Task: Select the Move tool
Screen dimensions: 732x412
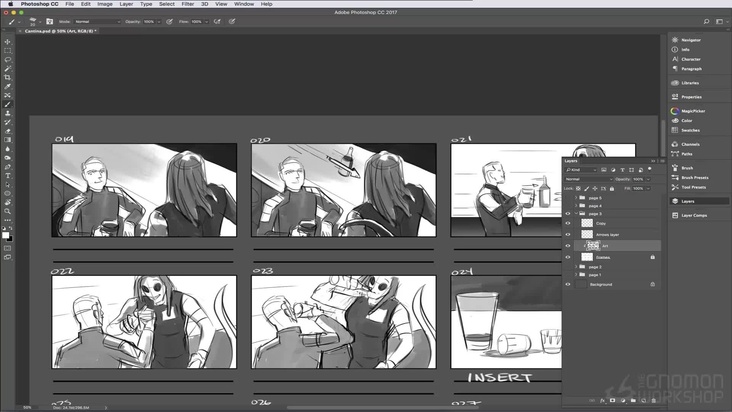Action: point(7,42)
